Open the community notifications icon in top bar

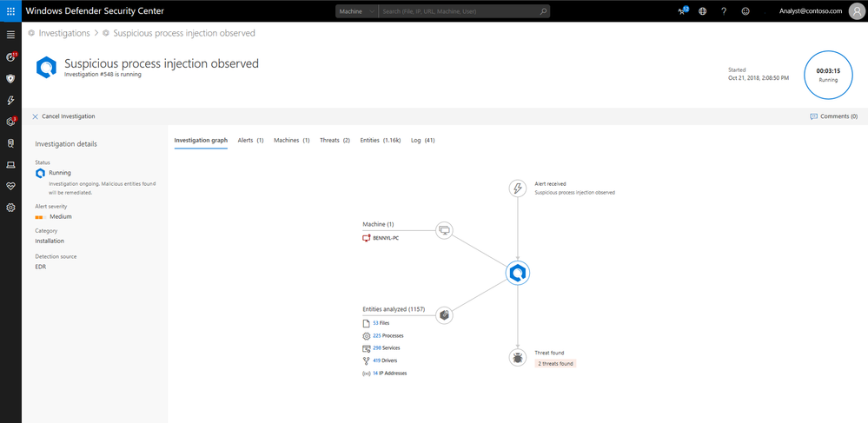[683, 10]
